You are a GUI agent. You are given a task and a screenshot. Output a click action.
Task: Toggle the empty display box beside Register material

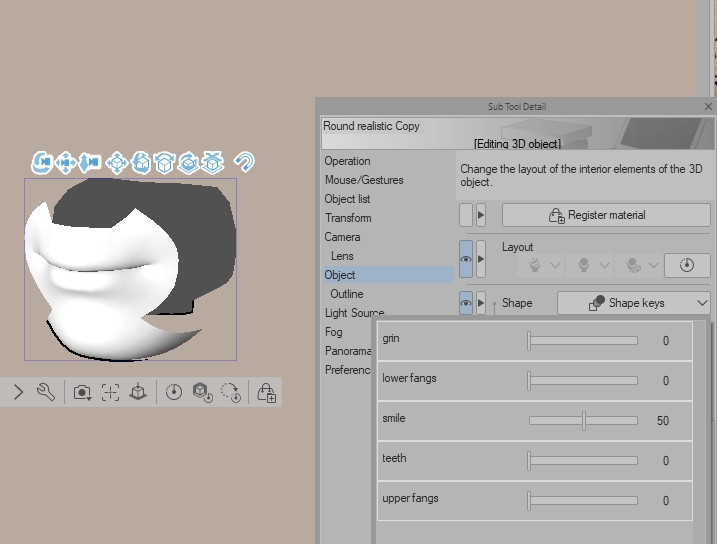(466, 215)
